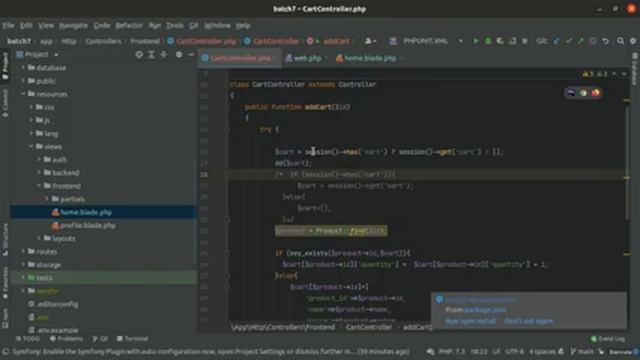Open the Code menu

102,25
